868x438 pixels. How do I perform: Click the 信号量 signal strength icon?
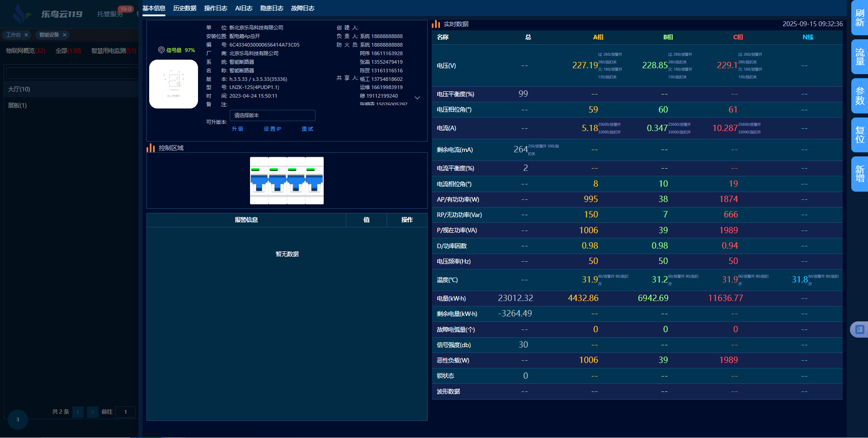point(161,50)
